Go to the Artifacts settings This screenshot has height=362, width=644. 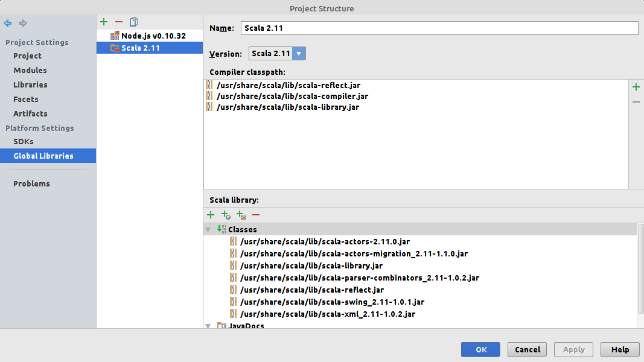pos(30,113)
